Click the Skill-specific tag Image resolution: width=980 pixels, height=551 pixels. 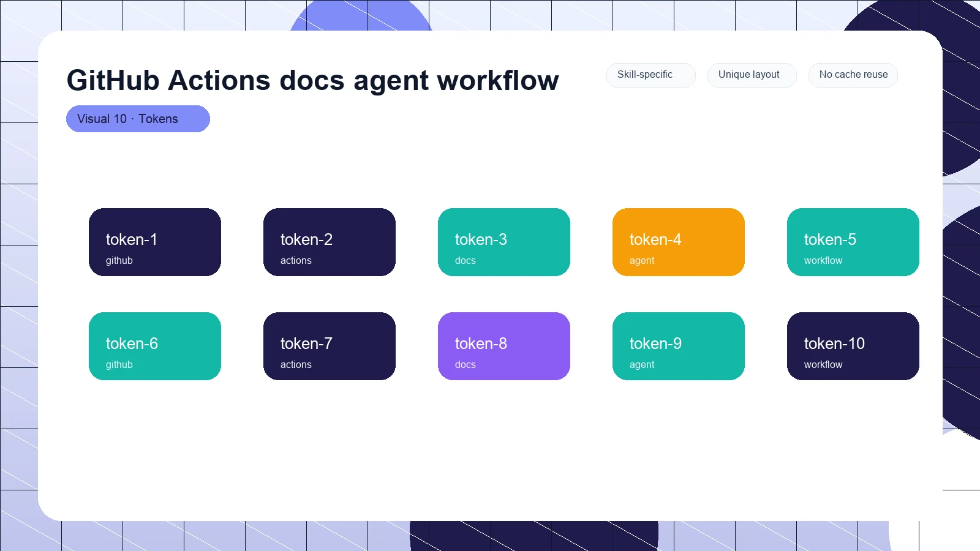(651, 75)
